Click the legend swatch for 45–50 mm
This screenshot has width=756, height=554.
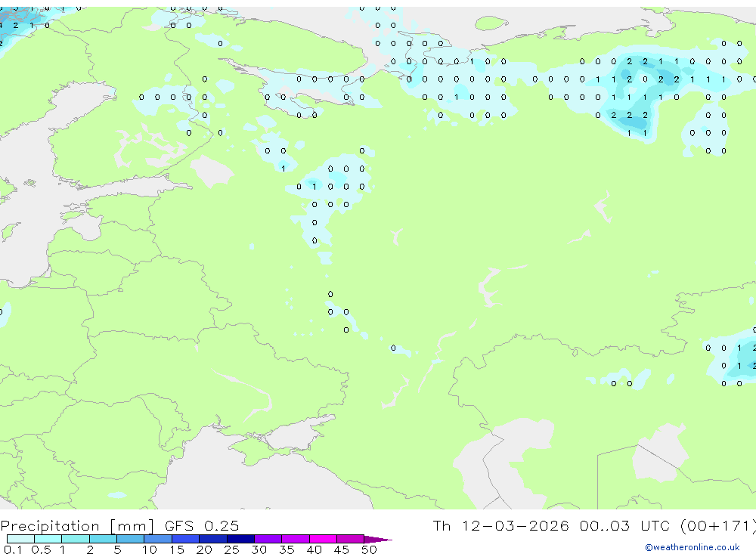pyautogui.click(x=351, y=539)
